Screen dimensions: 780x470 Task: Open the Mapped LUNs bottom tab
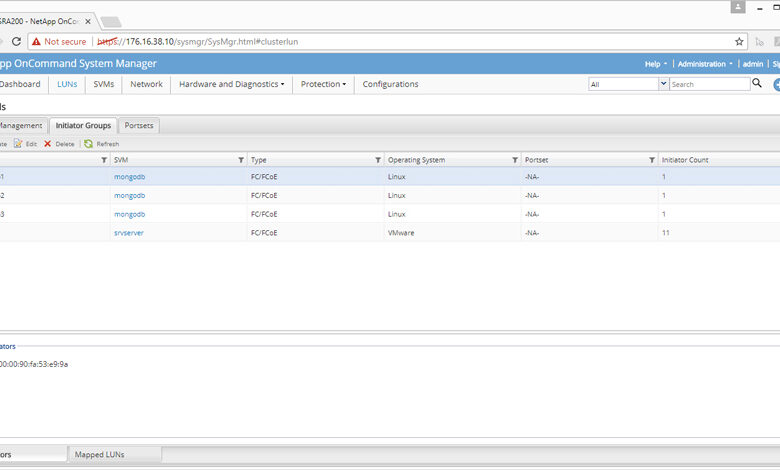coord(114,454)
